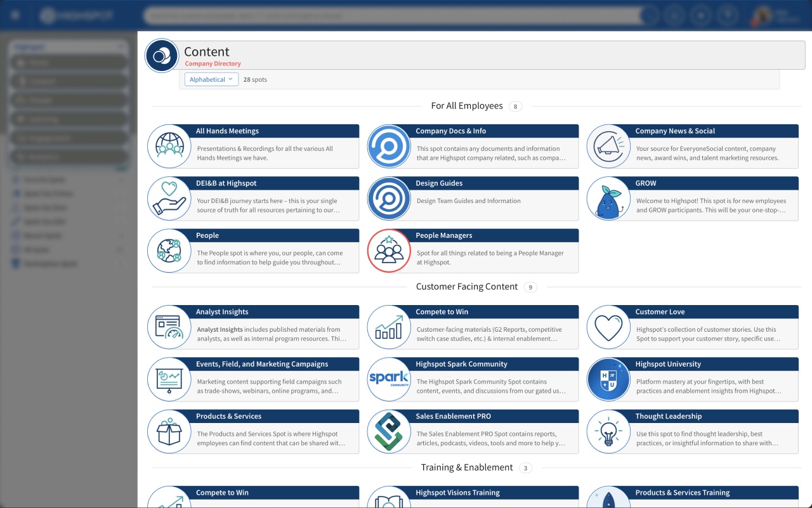Click description "Presentations & Recordings for all the various All Hands Meetings"
812x508 pixels.
pyautogui.click(x=265, y=153)
